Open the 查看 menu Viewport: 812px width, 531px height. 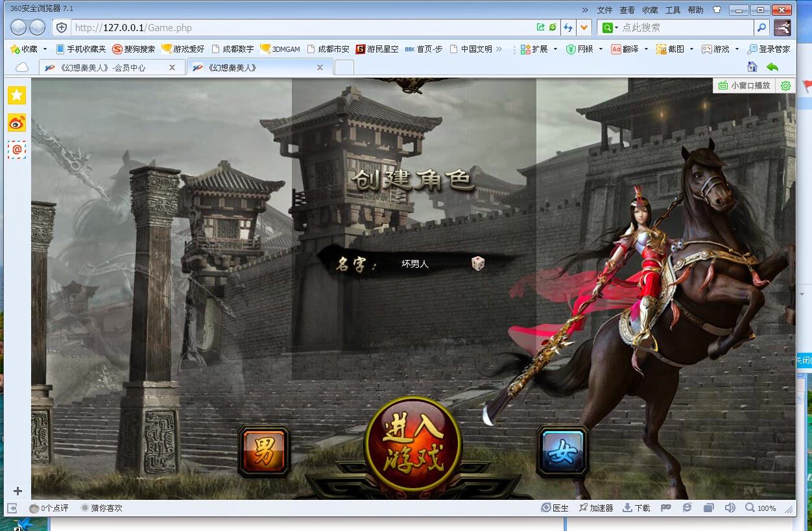[627, 10]
